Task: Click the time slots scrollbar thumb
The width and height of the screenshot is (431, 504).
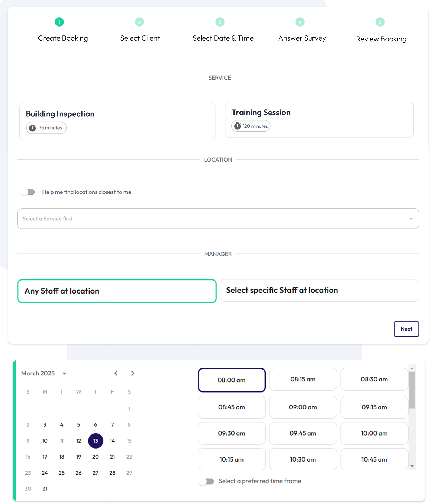Action: point(412,390)
